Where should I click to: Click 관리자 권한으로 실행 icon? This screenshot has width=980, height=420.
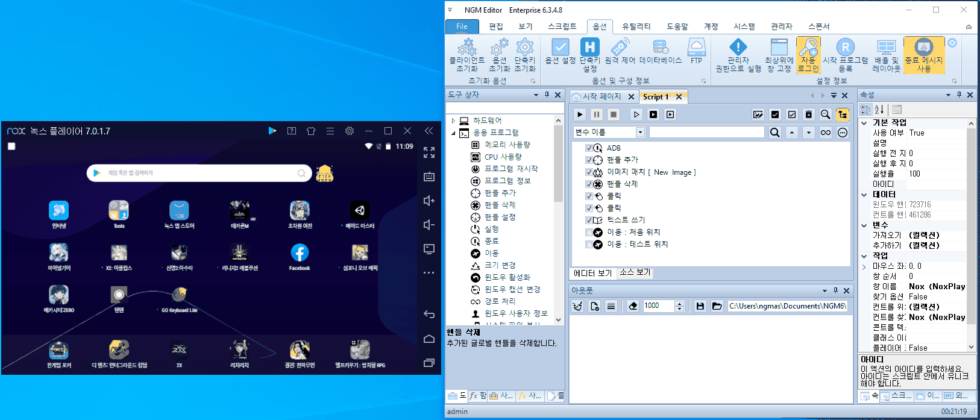pos(738,55)
